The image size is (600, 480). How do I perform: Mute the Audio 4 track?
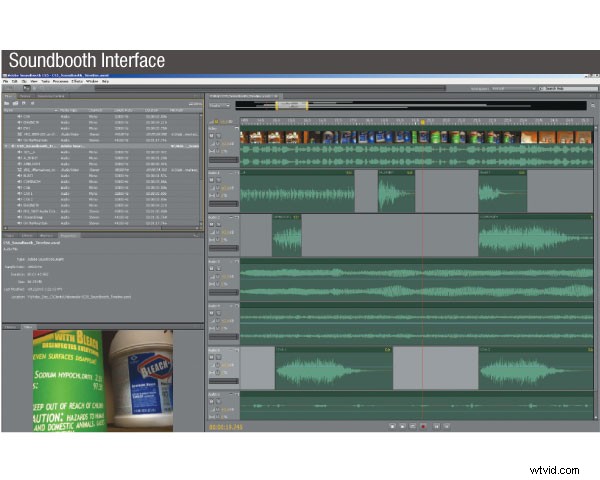click(x=212, y=313)
